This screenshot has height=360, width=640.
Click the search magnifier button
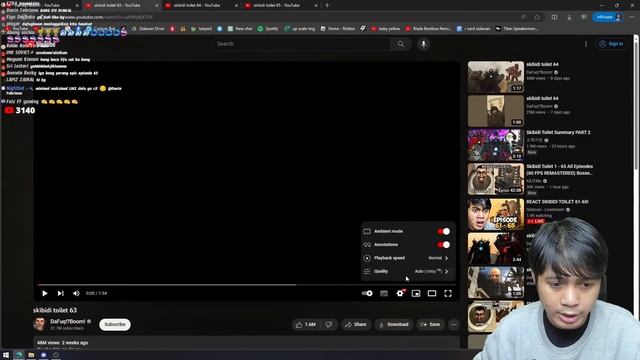[401, 44]
